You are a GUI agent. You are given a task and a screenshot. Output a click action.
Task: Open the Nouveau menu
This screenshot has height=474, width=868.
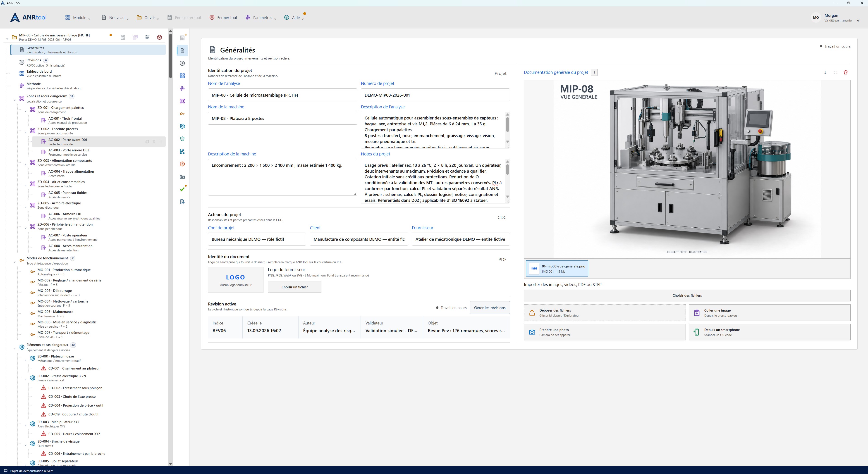(x=115, y=17)
